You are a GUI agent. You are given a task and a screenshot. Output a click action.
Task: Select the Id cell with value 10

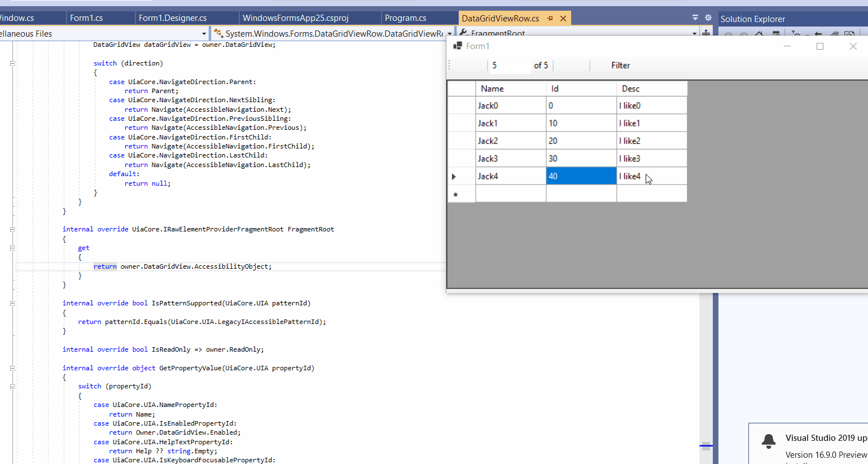click(581, 123)
